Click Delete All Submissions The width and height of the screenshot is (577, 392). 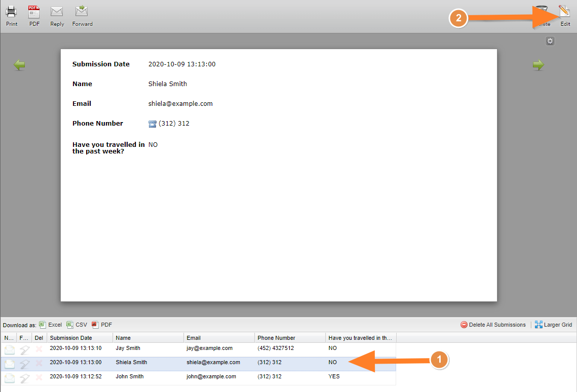tap(493, 325)
